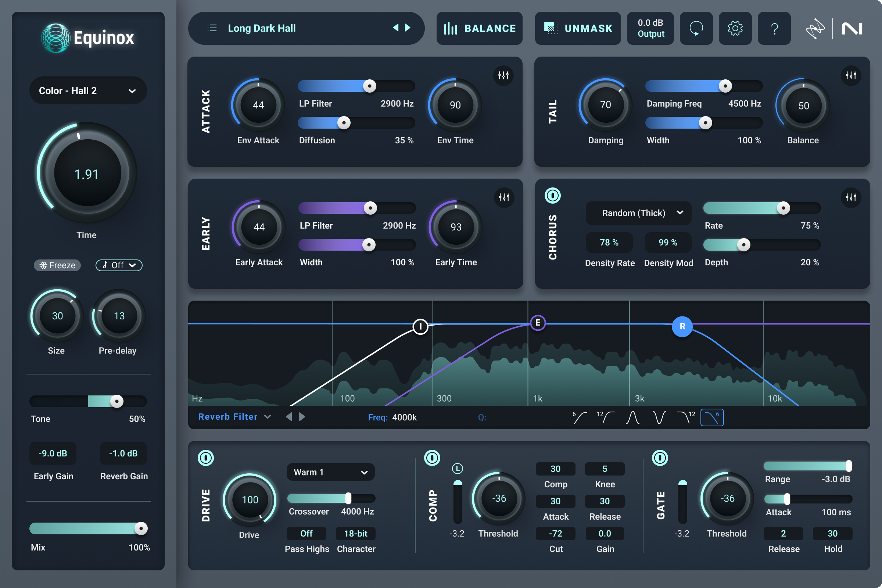
Task: Toggle the Gate power button
Action: tap(660, 458)
